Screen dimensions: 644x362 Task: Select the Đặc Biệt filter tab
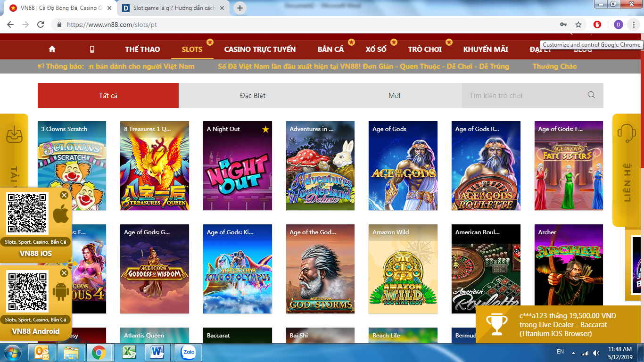pos(253,95)
